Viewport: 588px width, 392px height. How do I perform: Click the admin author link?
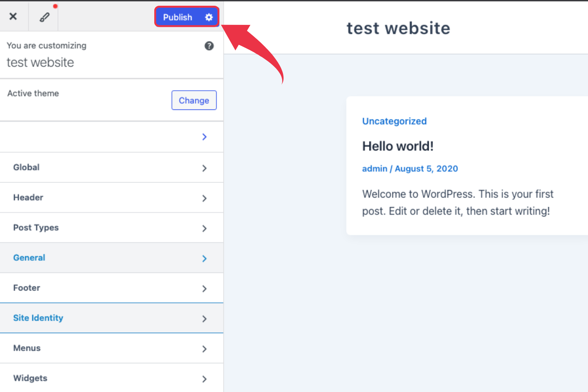coord(374,169)
